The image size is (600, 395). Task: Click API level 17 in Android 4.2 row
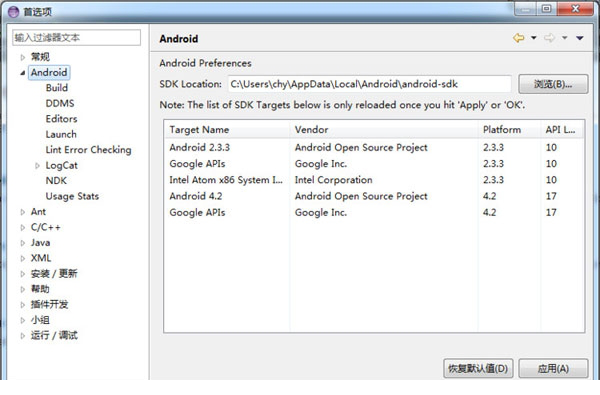tap(551, 196)
